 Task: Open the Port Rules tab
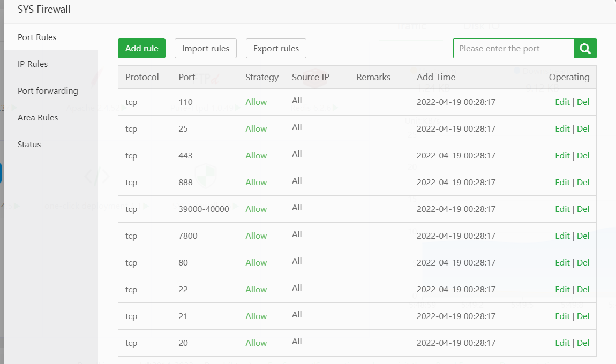[x=37, y=37]
